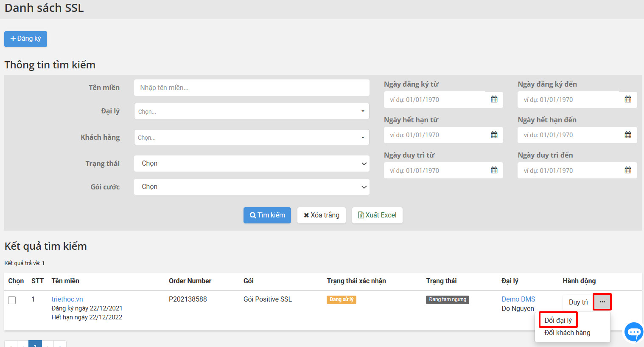This screenshot has height=347, width=644.
Task: Click the Đang xử lý status badge
Action: point(342,300)
